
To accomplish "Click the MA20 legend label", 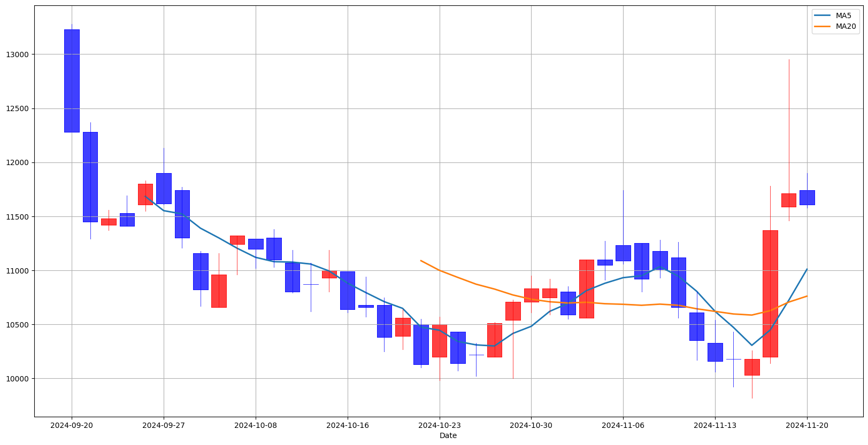I will coord(846,26).
